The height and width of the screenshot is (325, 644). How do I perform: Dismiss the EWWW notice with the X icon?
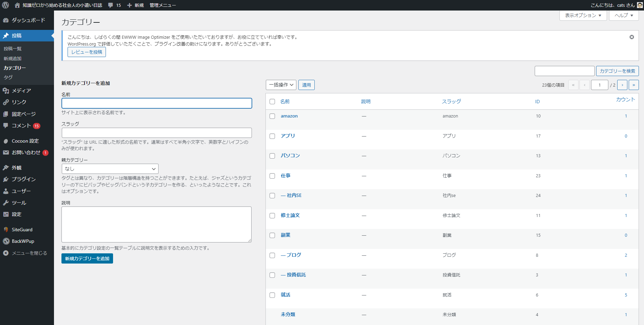point(632,37)
